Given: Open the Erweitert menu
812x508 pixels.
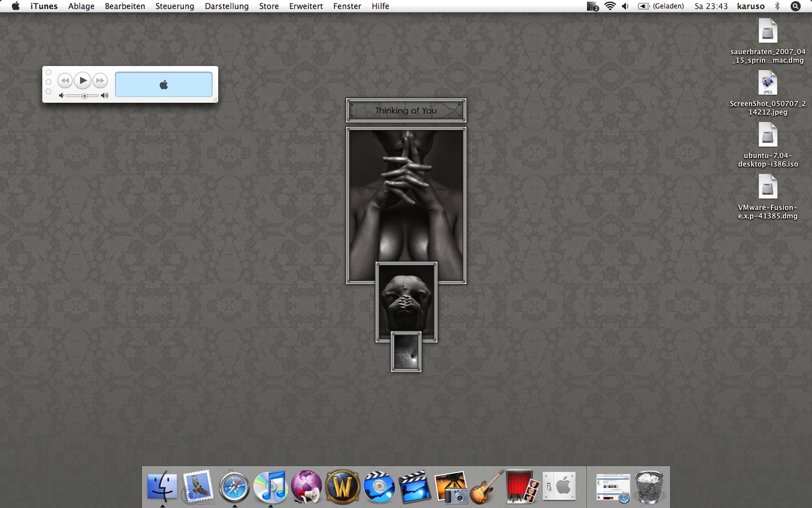Looking at the screenshot, I should pyautogui.click(x=306, y=6).
